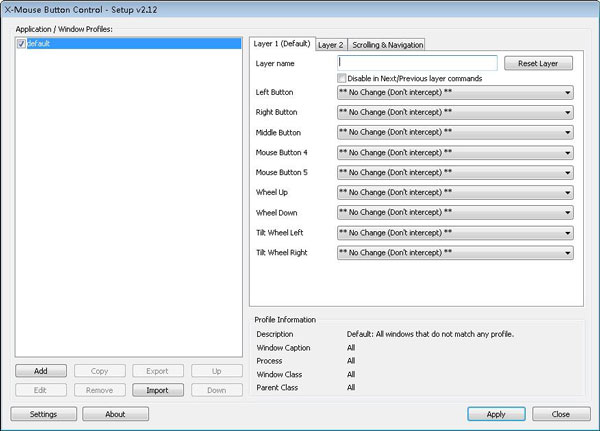Click the Import button
The width and height of the screenshot is (600, 431).
tap(158, 390)
